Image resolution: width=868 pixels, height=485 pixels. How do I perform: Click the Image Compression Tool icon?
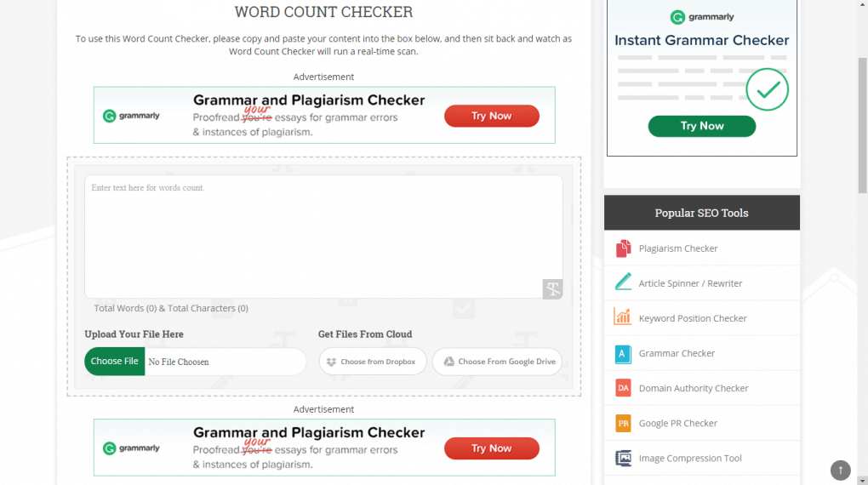coord(623,458)
